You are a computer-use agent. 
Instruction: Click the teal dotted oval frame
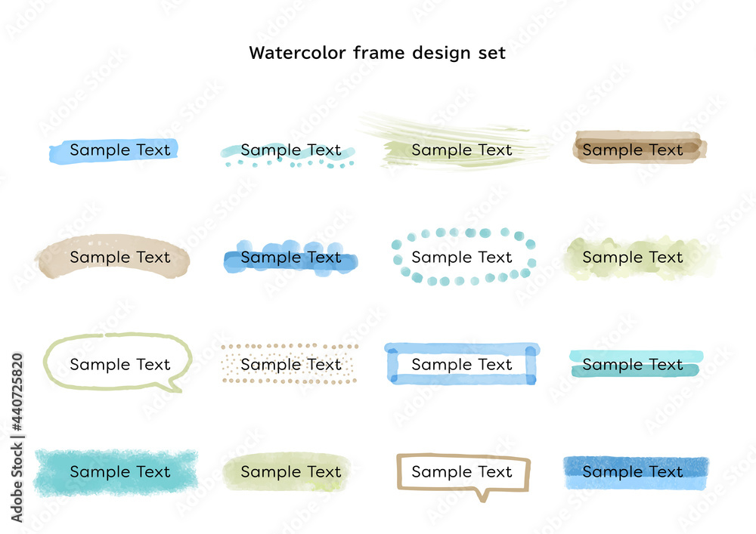point(463,257)
